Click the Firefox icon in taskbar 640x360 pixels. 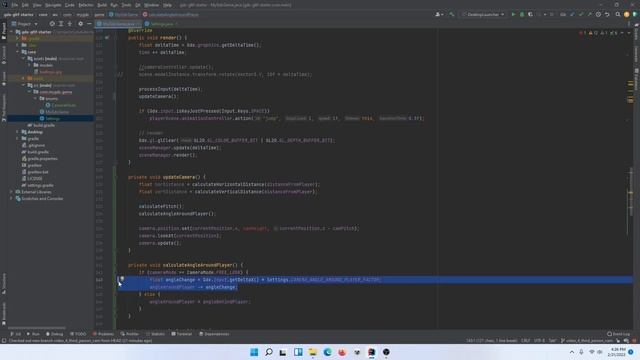pyautogui.click(x=342, y=352)
